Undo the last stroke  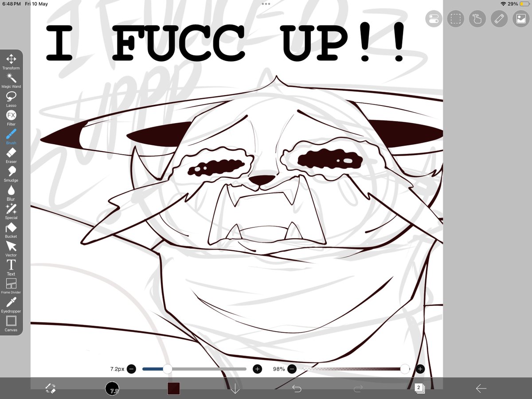(x=297, y=389)
